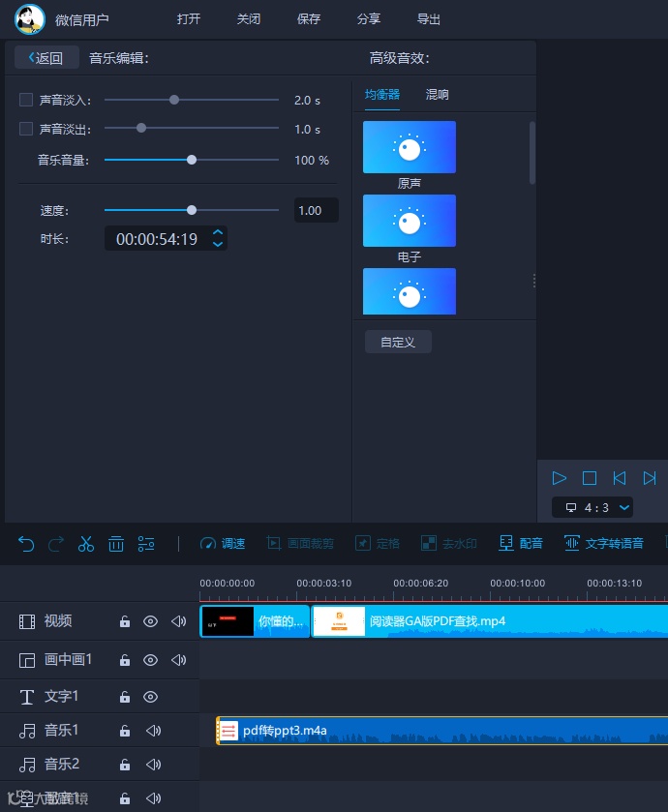Screen dimensions: 668x812
Task: Lock the 视频 track
Action: [x=125, y=621]
